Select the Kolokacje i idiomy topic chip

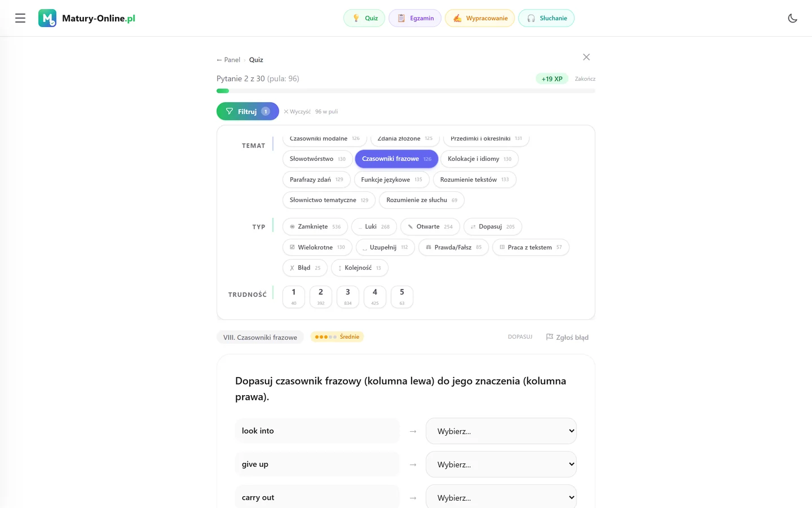pos(479,159)
